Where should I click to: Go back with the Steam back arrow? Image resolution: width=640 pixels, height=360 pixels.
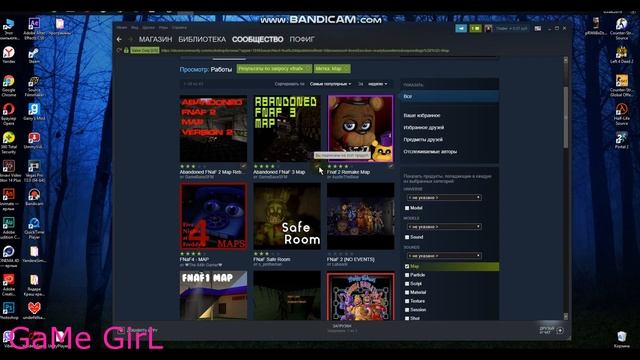tap(119, 39)
